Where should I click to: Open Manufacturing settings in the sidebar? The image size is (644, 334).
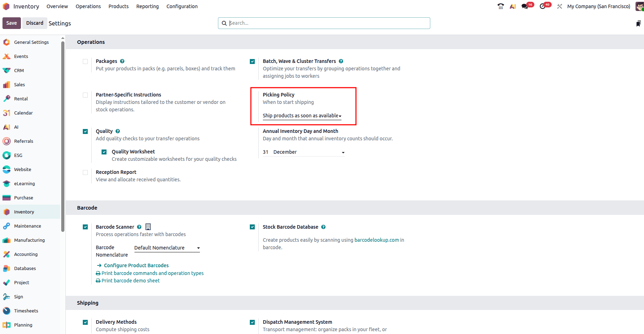[30, 240]
